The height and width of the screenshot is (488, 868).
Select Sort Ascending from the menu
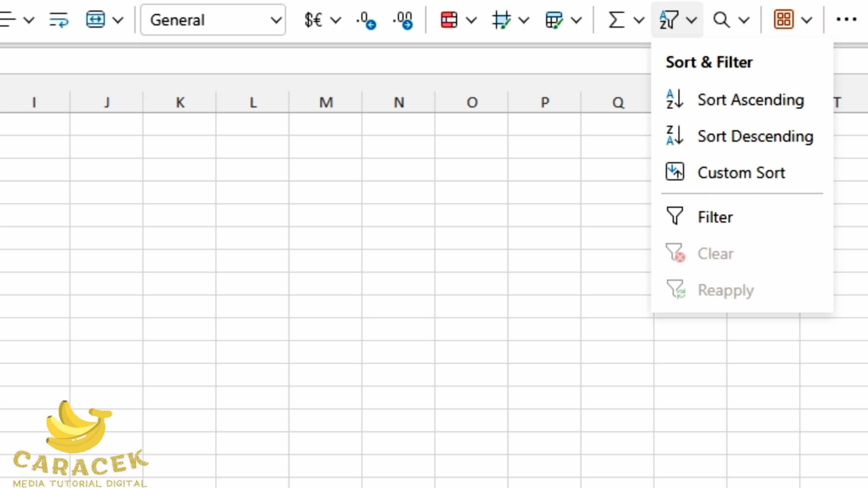[x=750, y=100]
